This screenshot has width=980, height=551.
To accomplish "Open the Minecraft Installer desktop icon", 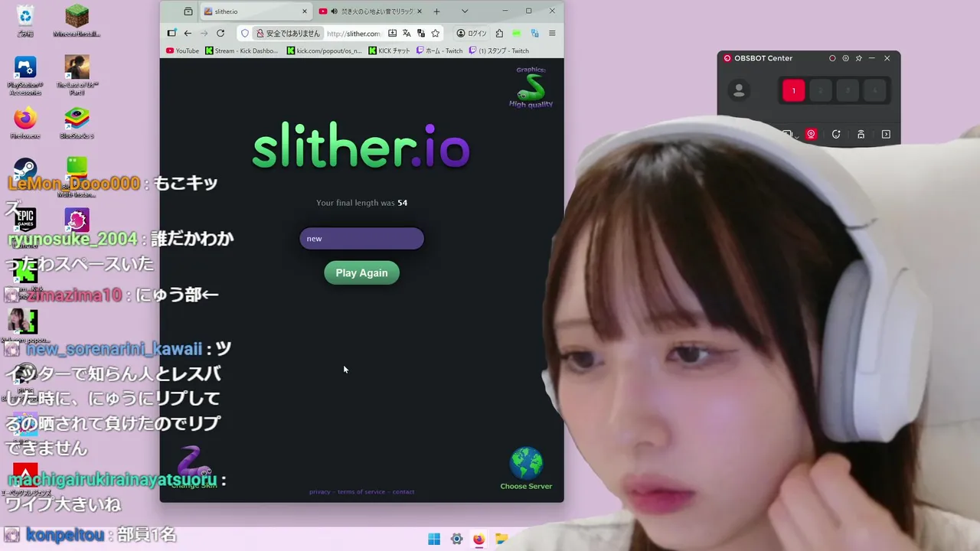I will pyautogui.click(x=77, y=21).
